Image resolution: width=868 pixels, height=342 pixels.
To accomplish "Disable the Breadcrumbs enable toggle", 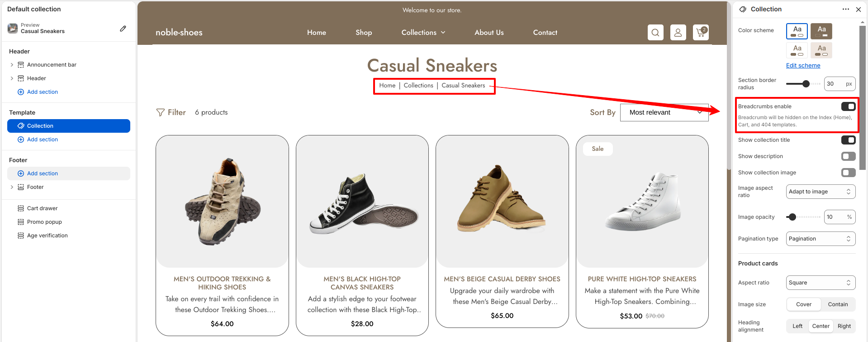I will point(848,106).
